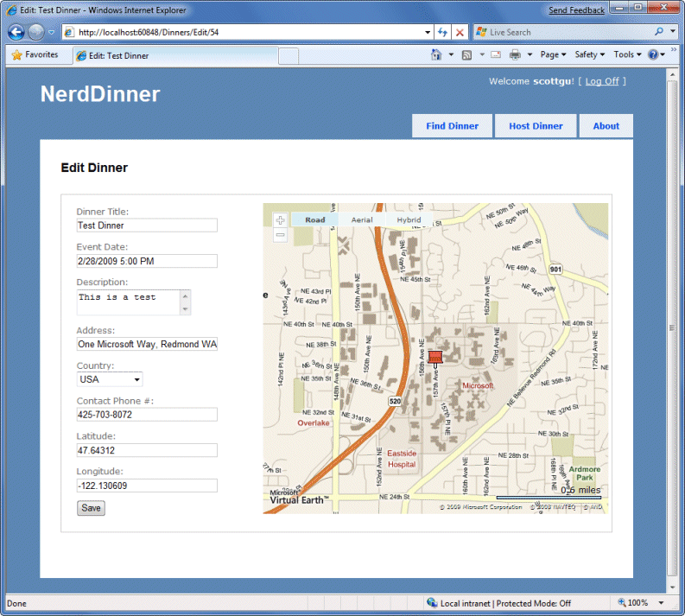Image resolution: width=685 pixels, height=616 pixels.
Task: Click the Save button
Action: click(91, 508)
